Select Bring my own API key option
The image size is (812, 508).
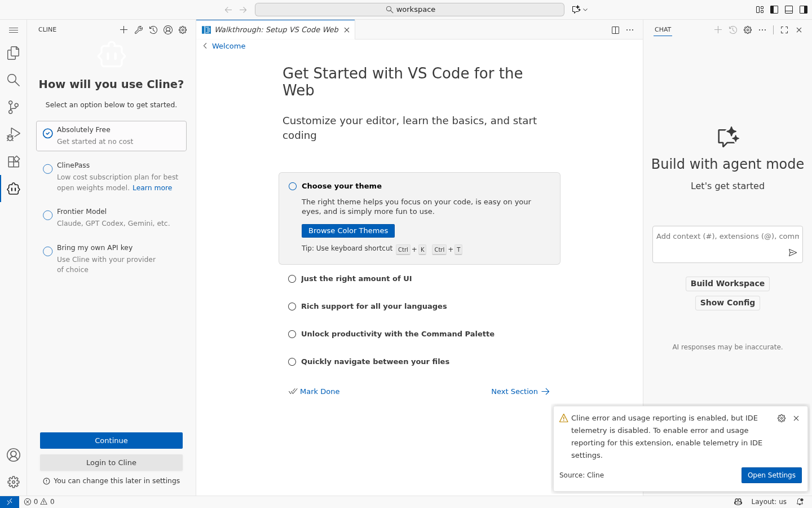coord(111,259)
